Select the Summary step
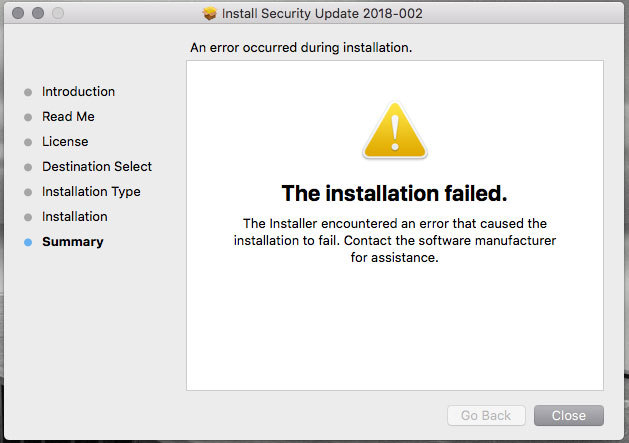The image size is (629, 443). [73, 242]
